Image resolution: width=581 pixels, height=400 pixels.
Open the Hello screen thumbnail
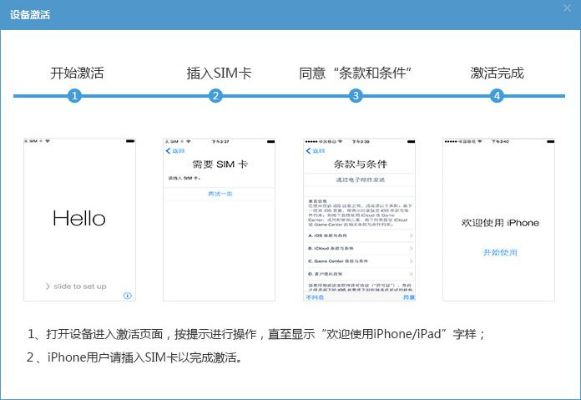pos(79,220)
